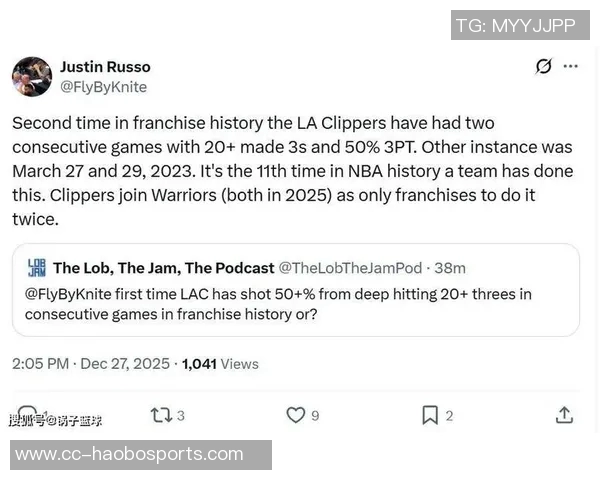
Task: Click The Lob, The Jam podcast logo
Action: [36, 268]
